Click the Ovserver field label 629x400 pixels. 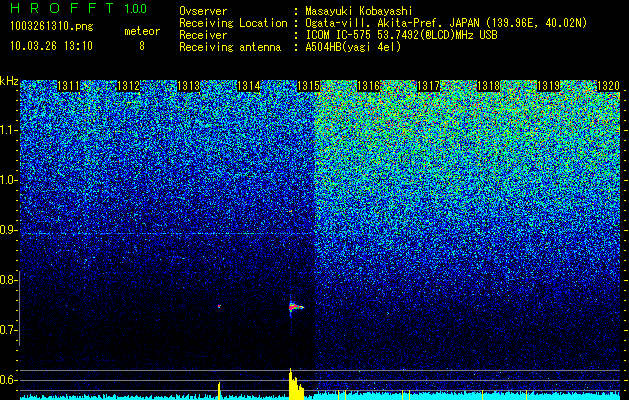tap(203, 11)
